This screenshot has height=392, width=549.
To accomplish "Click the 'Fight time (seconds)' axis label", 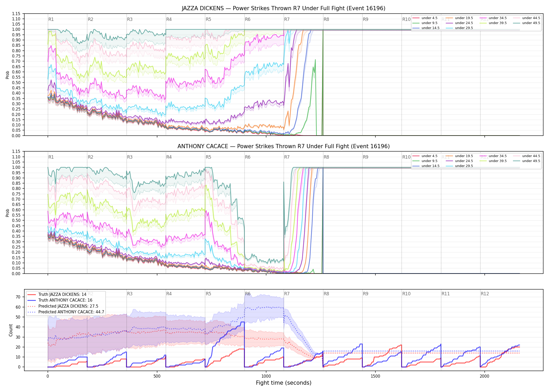I will click(x=284, y=383).
